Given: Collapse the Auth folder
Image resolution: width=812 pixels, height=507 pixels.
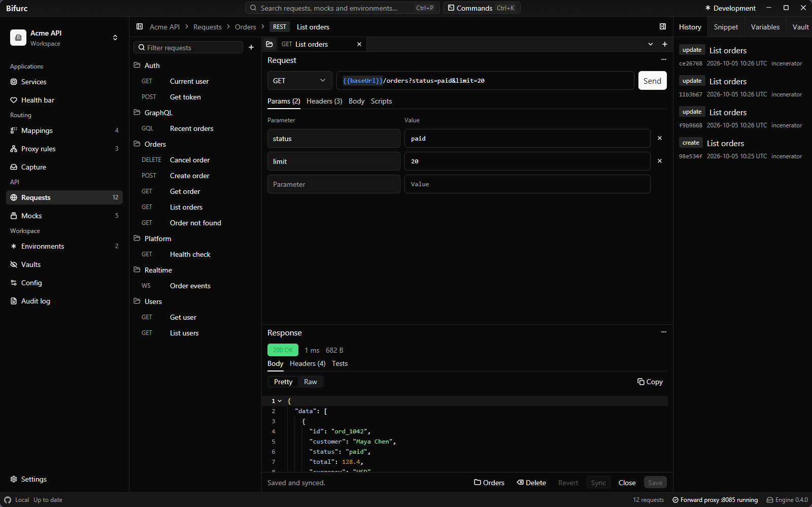Looking at the screenshot, I should (x=195, y=65).
